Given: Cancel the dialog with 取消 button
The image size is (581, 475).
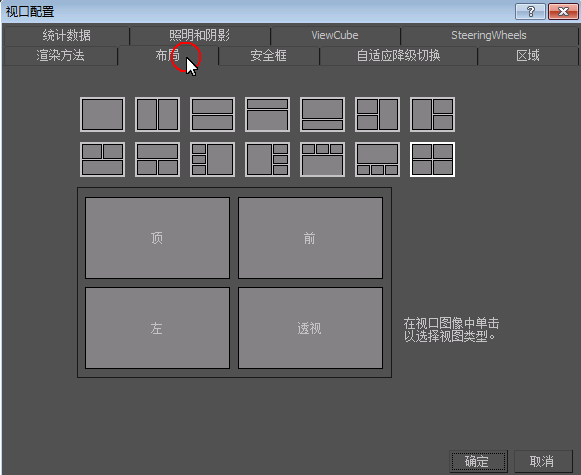Looking at the screenshot, I should pyautogui.click(x=543, y=462).
